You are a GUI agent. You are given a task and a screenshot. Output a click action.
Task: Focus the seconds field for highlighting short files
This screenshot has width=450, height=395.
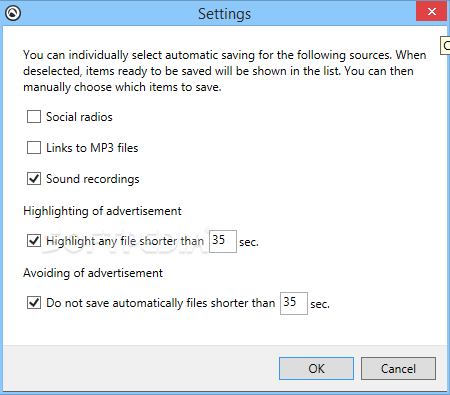[x=223, y=241]
